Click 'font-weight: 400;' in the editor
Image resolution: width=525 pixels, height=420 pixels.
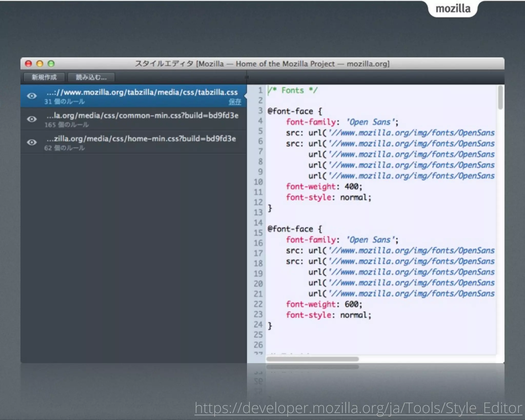[x=324, y=186]
